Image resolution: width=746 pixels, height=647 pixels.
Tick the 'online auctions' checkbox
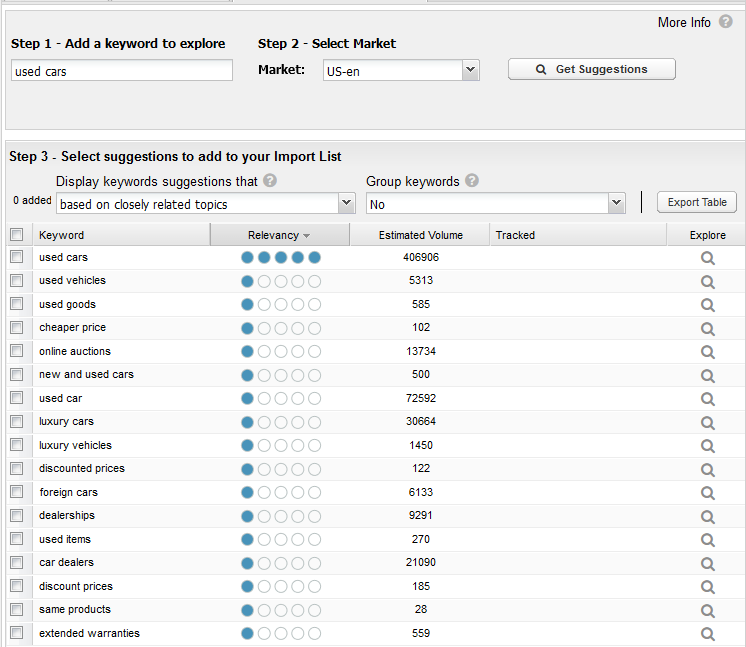pos(17,351)
